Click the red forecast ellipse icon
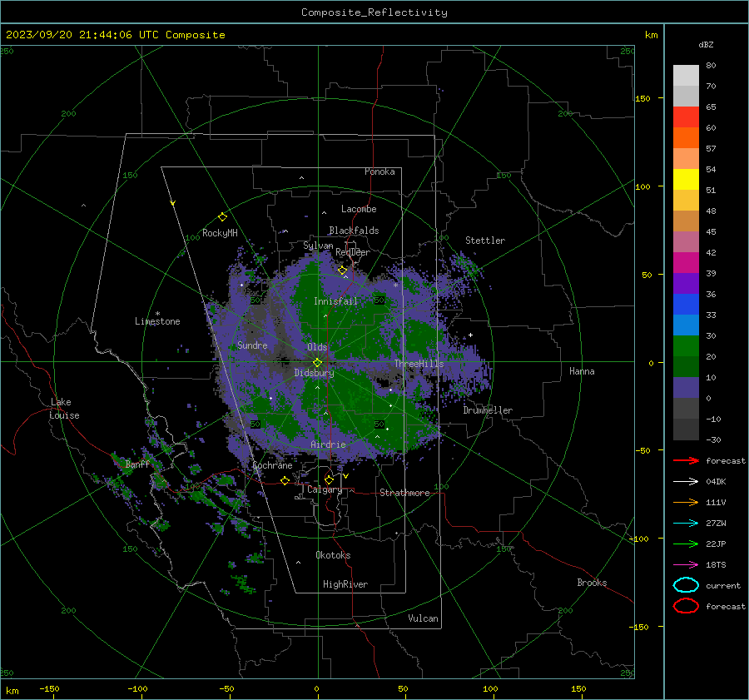Viewport: 749px width, 700px height. coord(686,606)
